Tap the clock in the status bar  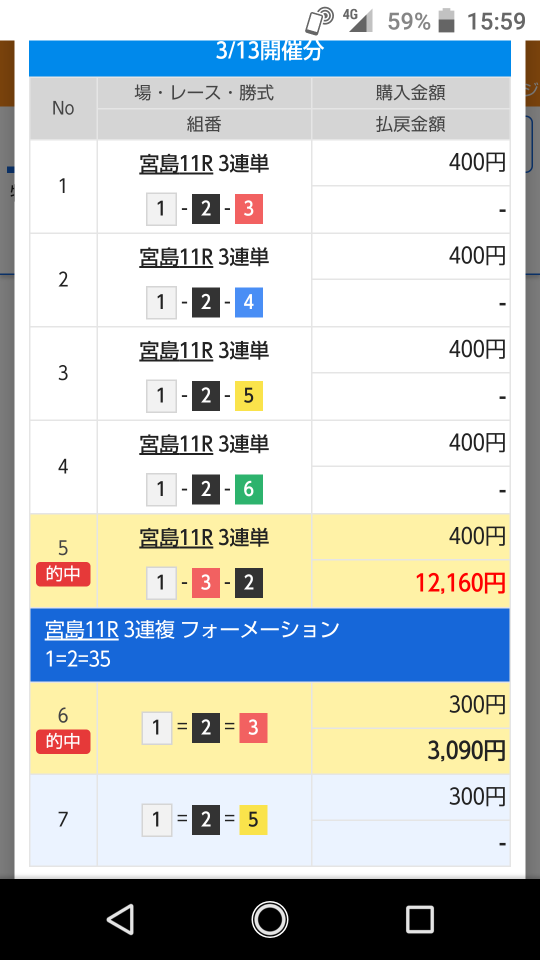[496, 22]
